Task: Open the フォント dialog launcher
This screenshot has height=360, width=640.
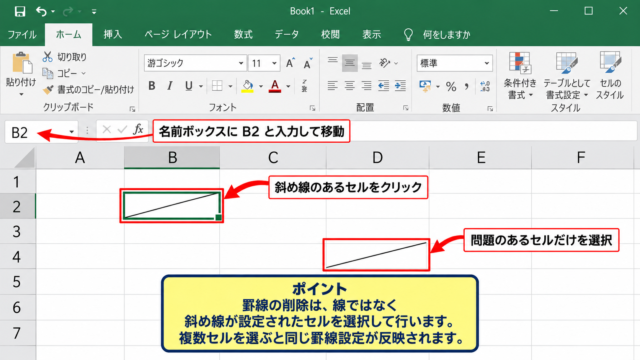Action: (x=312, y=109)
